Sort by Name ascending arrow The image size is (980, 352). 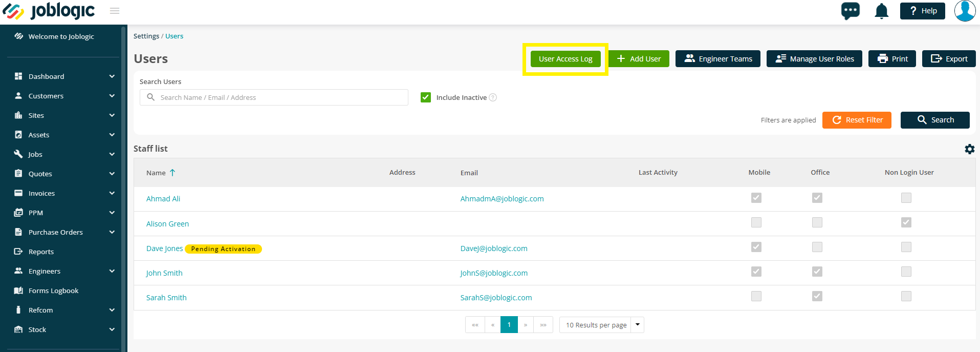pyautogui.click(x=172, y=173)
